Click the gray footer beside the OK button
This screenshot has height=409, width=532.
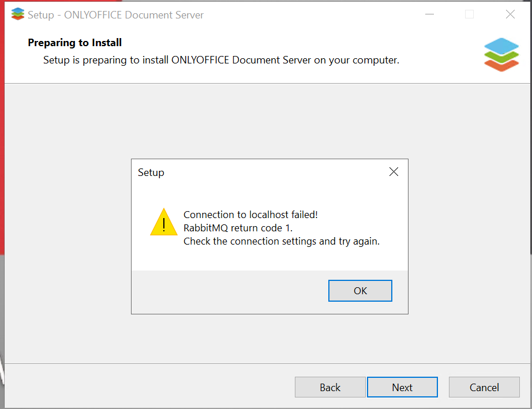(x=231, y=291)
